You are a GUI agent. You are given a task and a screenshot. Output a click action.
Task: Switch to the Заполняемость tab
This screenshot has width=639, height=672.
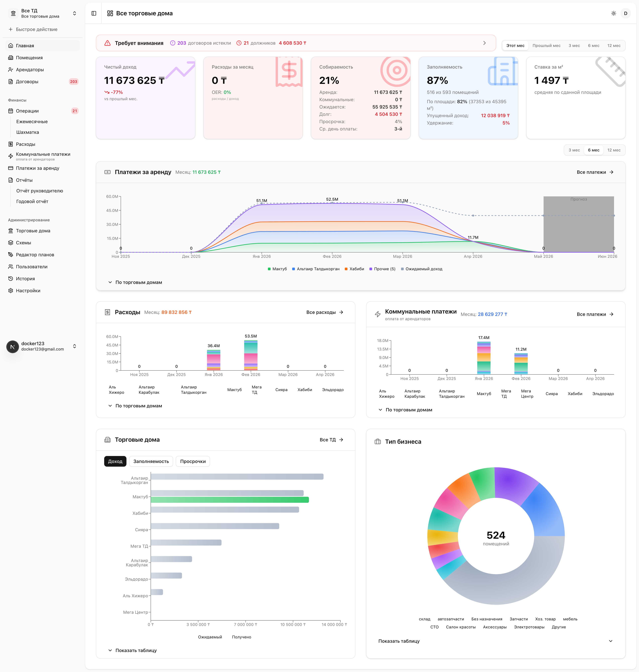(151, 461)
